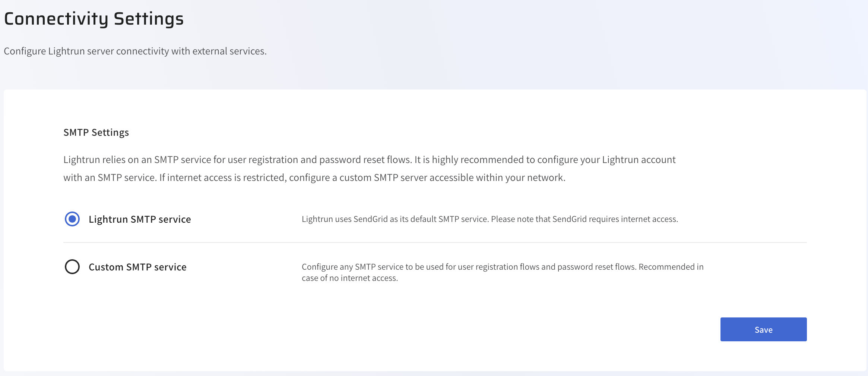868x376 pixels.
Task: Select the Custom SMTP service radio button
Action: [72, 267]
